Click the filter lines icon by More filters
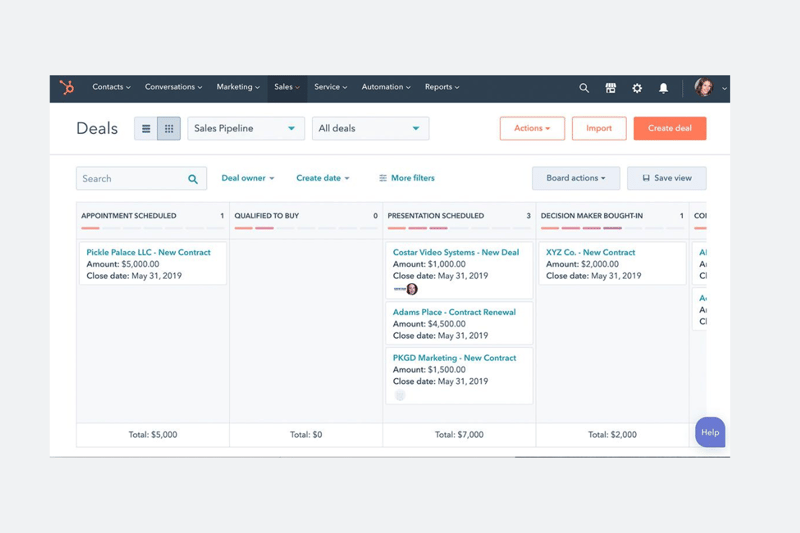The height and width of the screenshot is (533, 800). (383, 178)
